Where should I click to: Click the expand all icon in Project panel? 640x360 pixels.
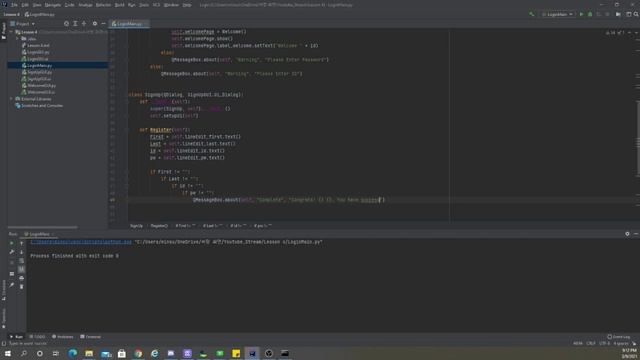click(75, 24)
